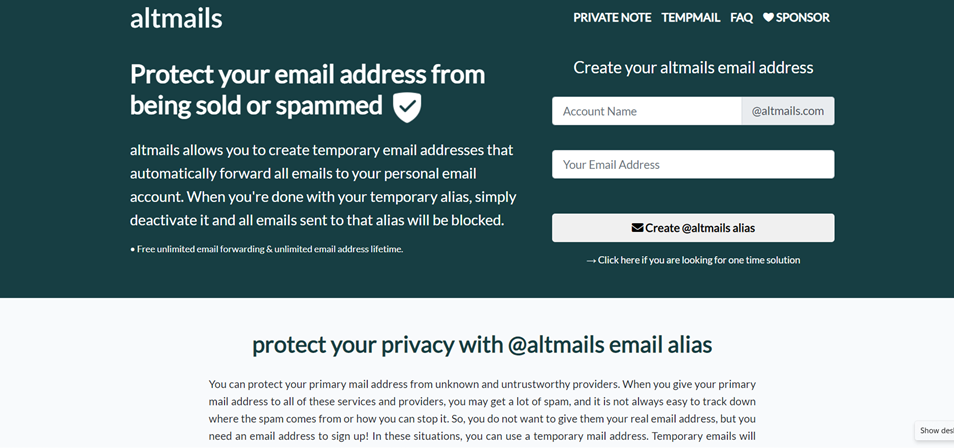The height and width of the screenshot is (448, 954).
Task: Focus the Account Name field
Action: click(647, 111)
